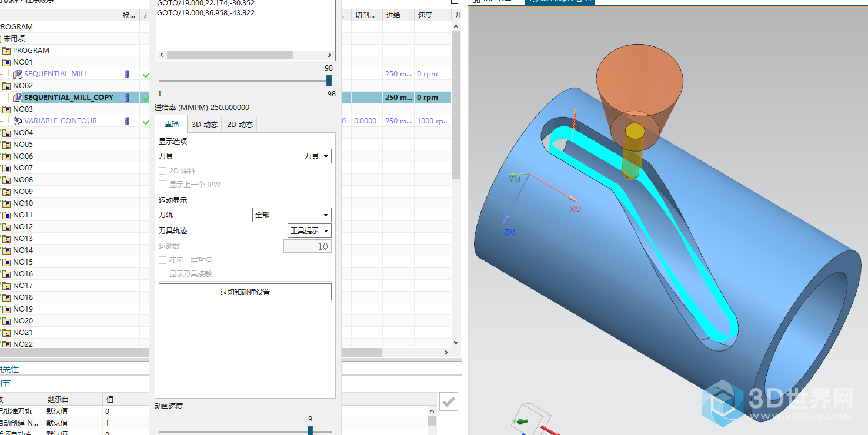This screenshot has height=435, width=868.
Task: Switch to the 2D 动态 tab
Action: (239, 124)
